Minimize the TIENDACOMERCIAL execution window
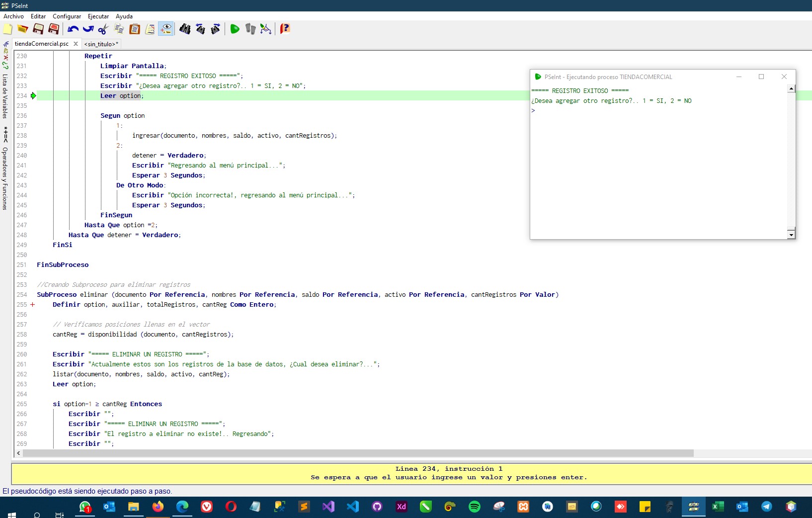The width and height of the screenshot is (812, 518). tap(739, 77)
